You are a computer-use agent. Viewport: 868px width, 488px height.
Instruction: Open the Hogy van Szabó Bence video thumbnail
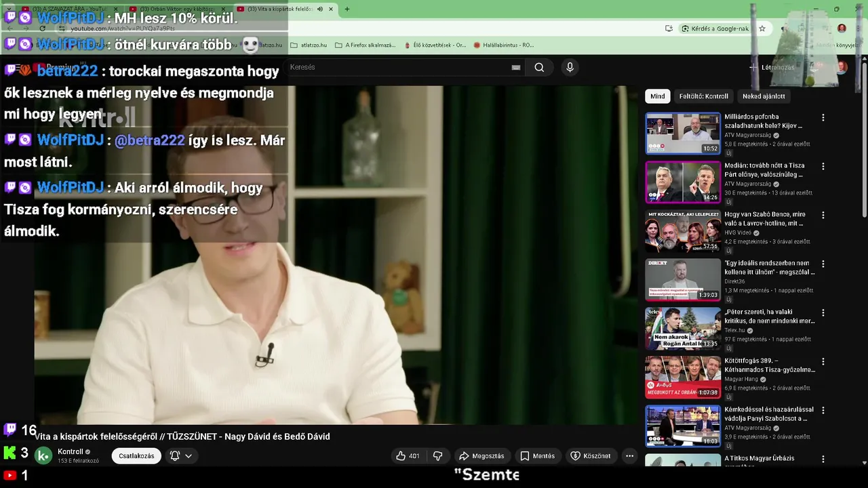coord(683,231)
